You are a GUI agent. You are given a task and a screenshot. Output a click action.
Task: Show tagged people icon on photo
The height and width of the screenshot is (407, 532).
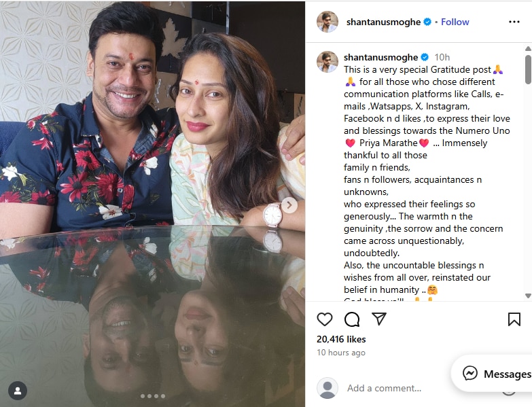coord(18,391)
